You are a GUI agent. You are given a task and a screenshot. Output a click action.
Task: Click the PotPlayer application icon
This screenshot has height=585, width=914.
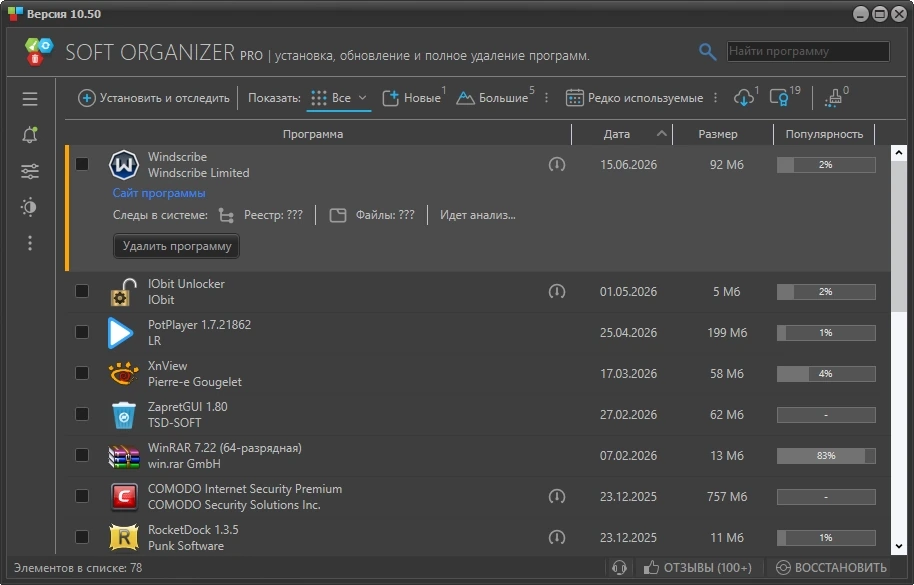(121, 333)
